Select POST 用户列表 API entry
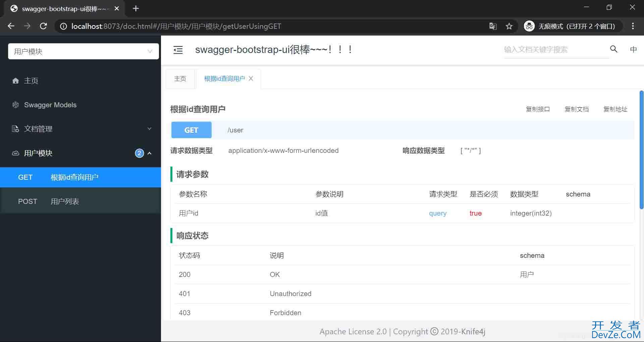The image size is (644, 342). (80, 202)
